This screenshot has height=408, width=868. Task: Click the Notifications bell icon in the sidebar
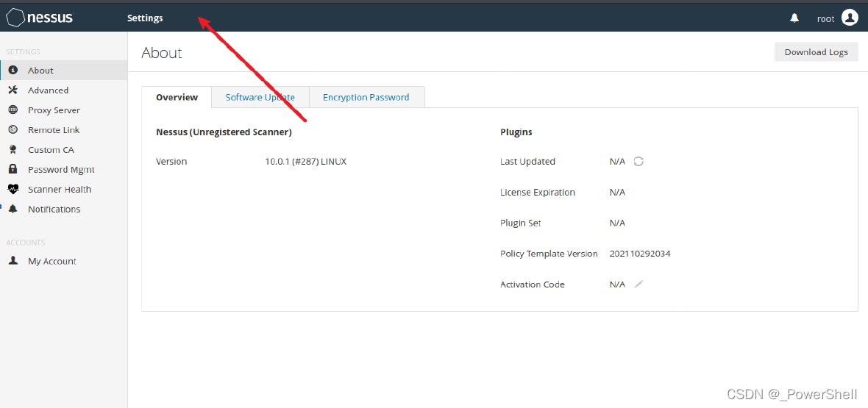tap(13, 210)
